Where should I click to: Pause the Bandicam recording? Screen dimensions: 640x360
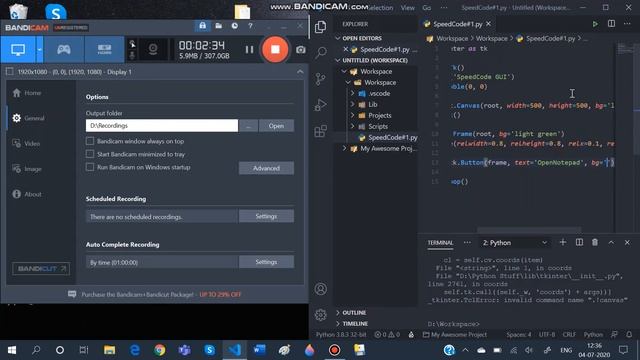tap(249, 50)
